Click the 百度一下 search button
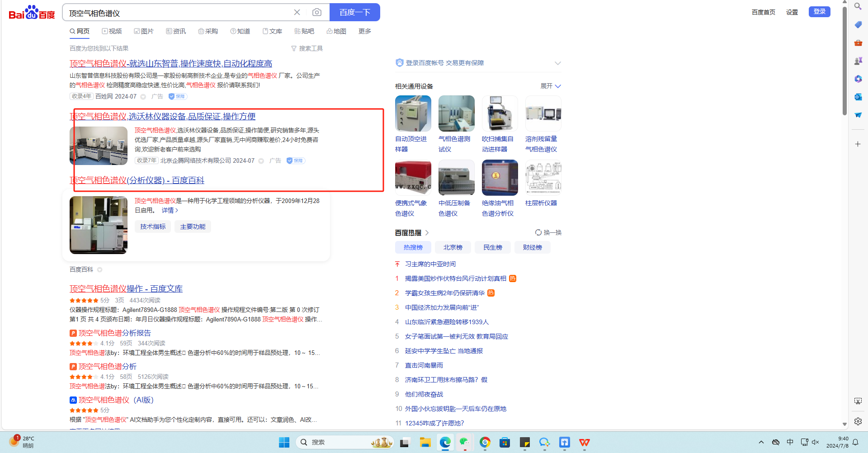Image resolution: width=868 pixels, height=453 pixels. (355, 12)
